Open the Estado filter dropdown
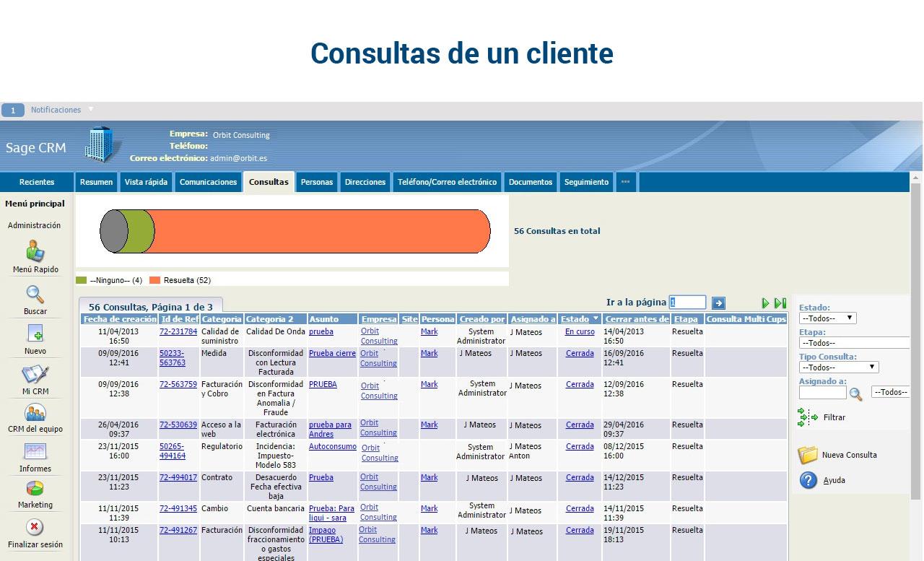The image size is (924, 561). (827, 318)
